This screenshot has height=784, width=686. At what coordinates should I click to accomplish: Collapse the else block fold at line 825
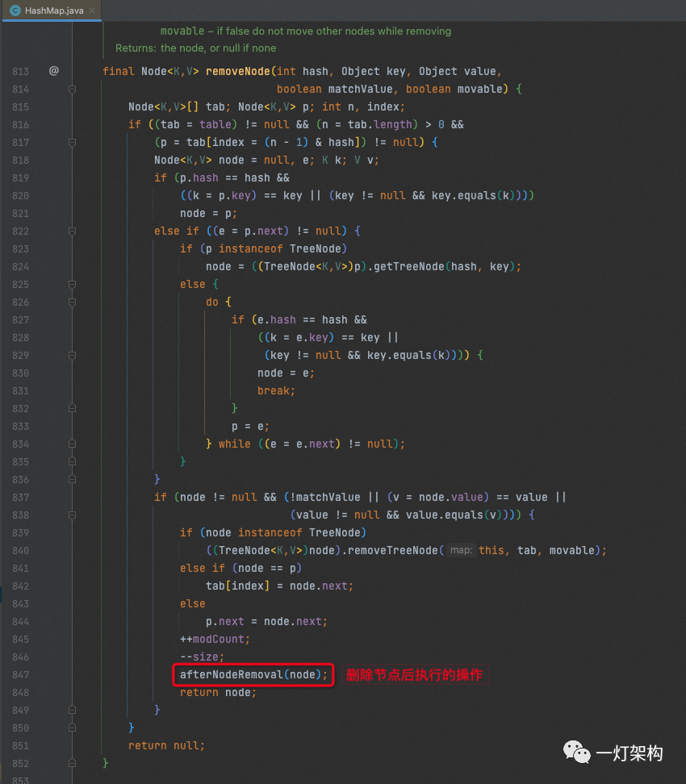point(72,284)
